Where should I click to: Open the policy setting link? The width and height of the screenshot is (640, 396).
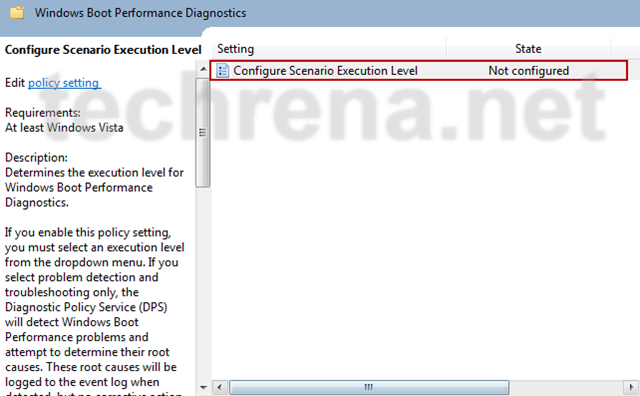coord(64,83)
